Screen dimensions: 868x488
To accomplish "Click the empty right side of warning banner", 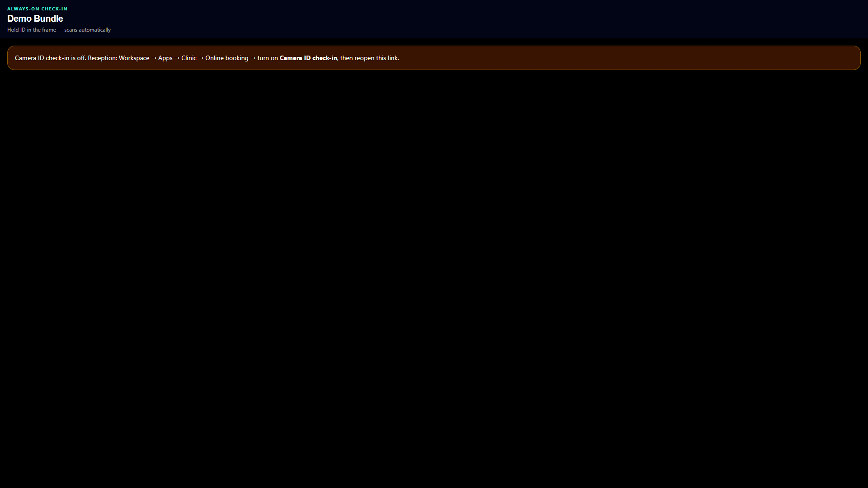I will [x=633, y=58].
